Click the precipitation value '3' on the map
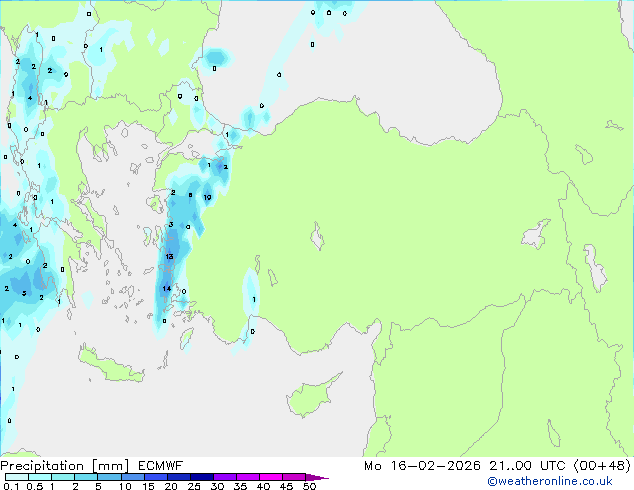Screen dimensions: 634x490 (171, 224)
